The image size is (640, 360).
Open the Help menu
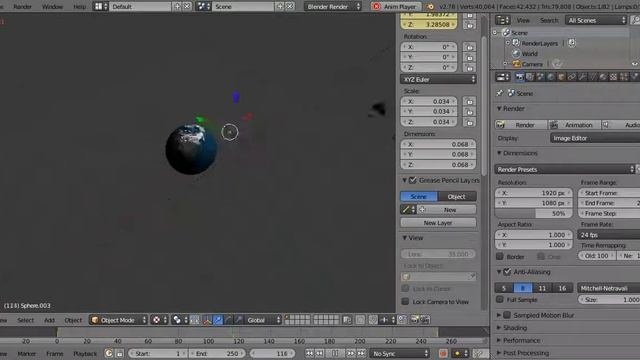[80, 7]
